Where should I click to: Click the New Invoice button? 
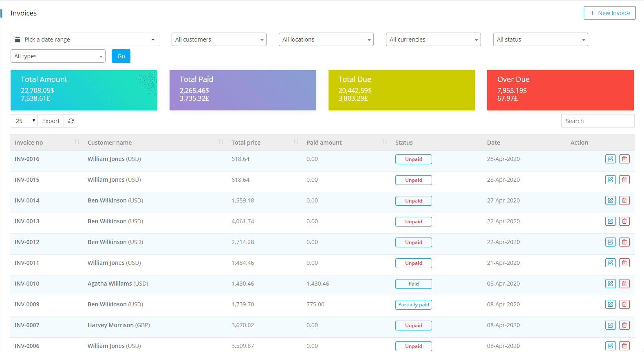pyautogui.click(x=609, y=13)
